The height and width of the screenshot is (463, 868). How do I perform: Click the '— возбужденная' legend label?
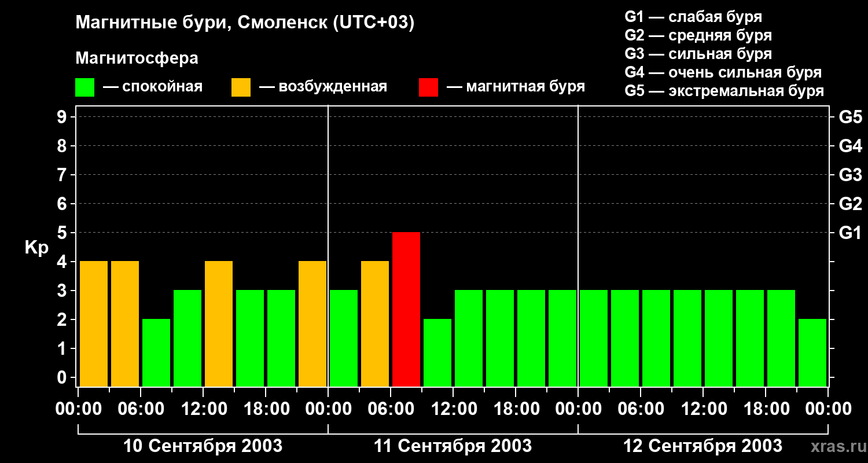tap(323, 87)
